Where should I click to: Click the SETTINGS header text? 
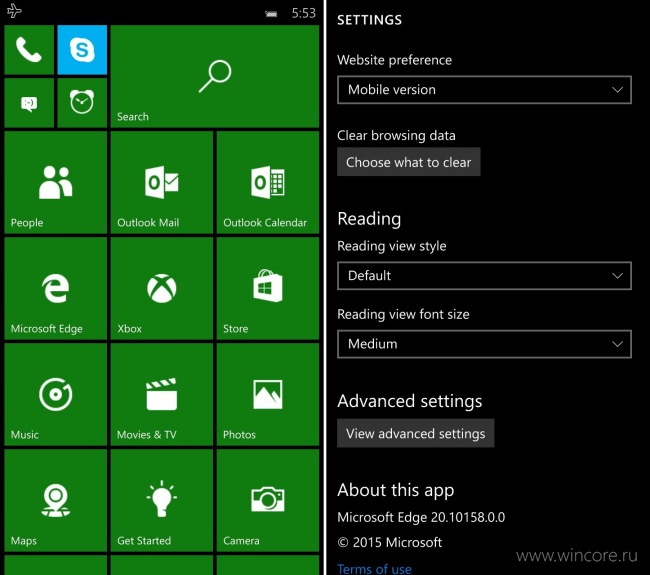click(x=369, y=20)
